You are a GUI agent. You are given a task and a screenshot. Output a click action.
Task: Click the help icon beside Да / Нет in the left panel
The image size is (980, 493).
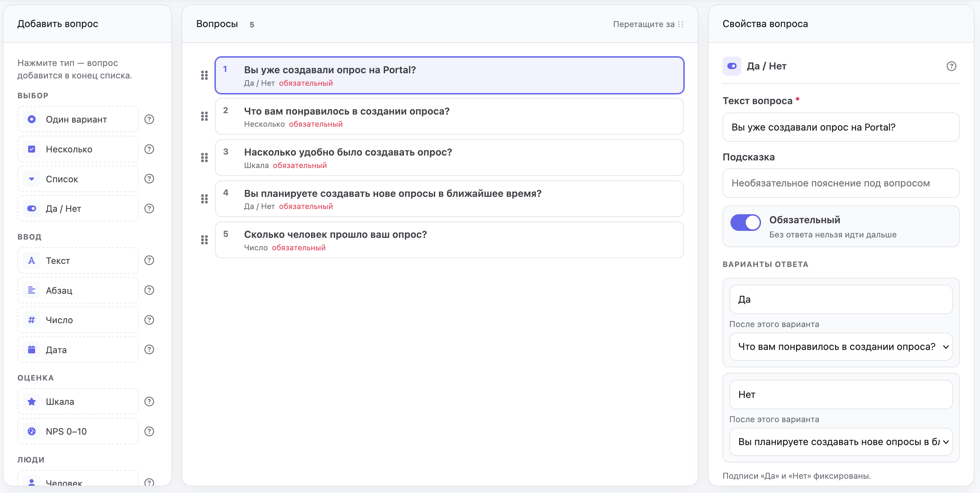[x=149, y=208]
